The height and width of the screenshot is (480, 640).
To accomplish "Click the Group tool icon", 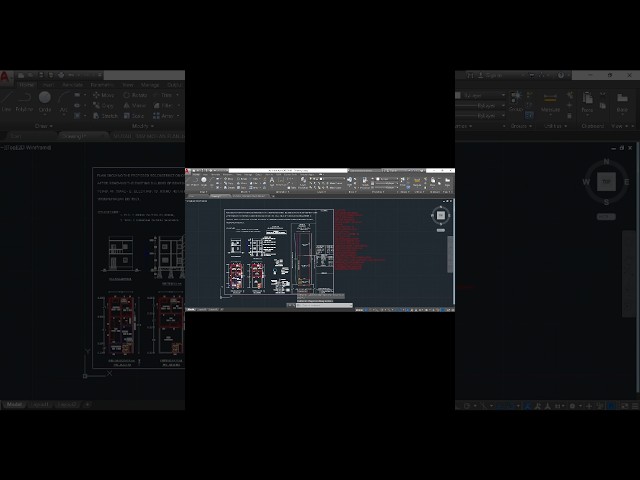I will coord(516,99).
